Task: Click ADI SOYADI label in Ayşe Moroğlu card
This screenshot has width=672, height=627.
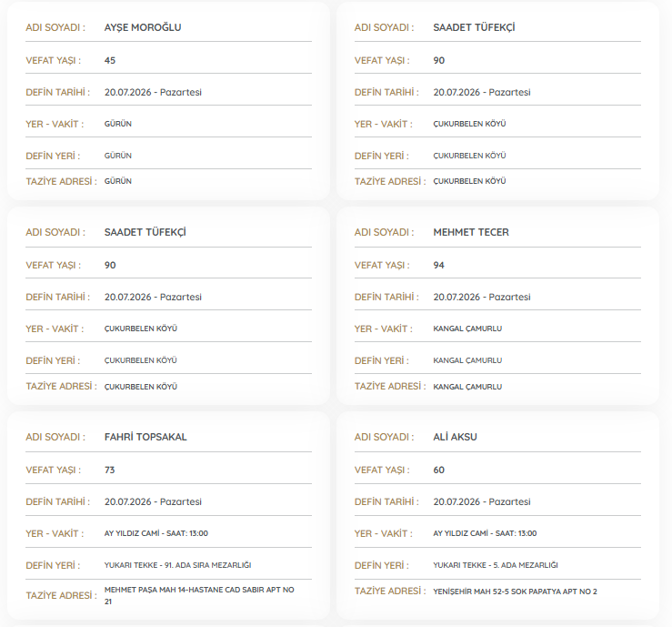Action: click(55, 27)
